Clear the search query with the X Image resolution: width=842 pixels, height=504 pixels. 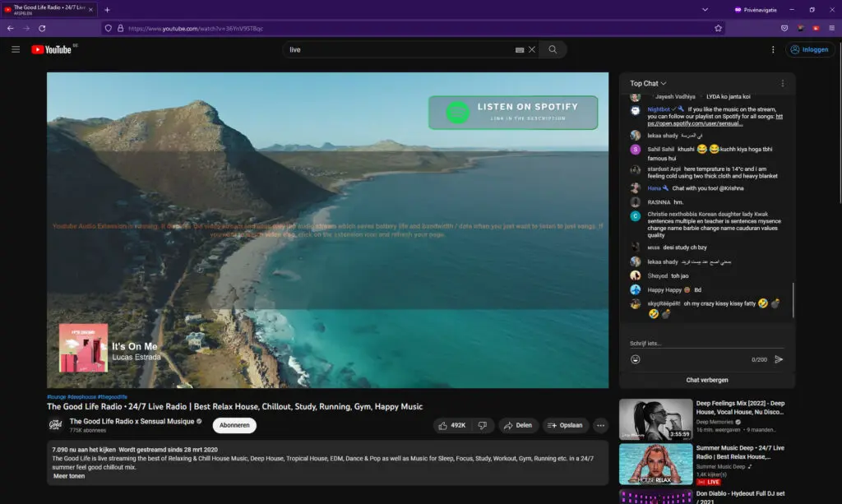click(532, 49)
